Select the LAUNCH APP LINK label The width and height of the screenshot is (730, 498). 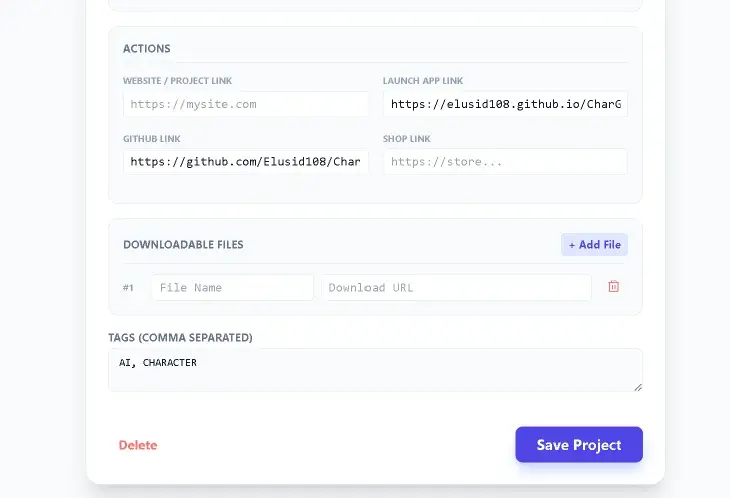(x=423, y=81)
